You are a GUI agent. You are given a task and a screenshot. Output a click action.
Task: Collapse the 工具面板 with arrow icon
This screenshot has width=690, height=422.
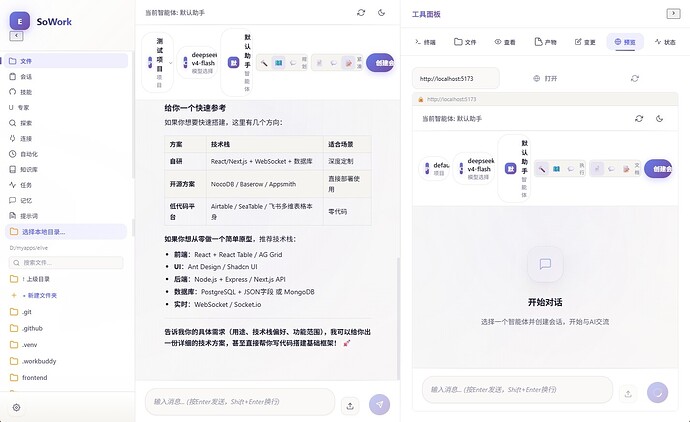[x=673, y=14]
